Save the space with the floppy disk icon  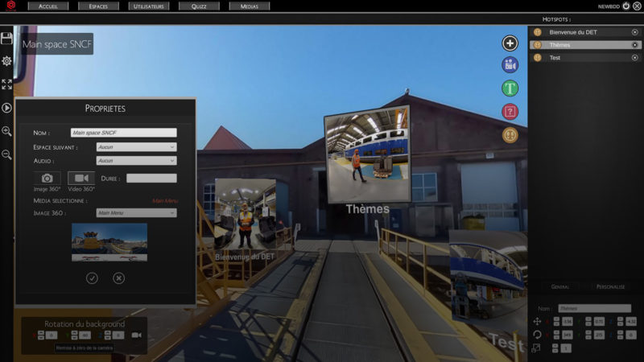click(x=6, y=38)
